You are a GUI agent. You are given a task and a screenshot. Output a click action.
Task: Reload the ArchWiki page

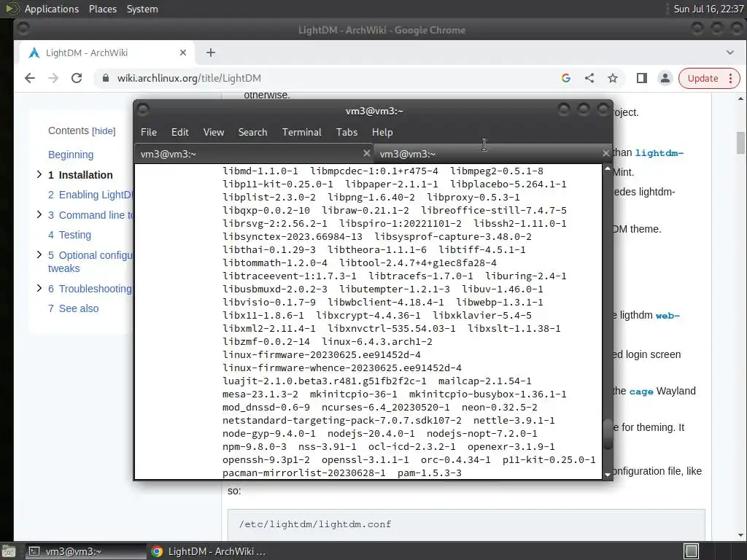coord(76,78)
